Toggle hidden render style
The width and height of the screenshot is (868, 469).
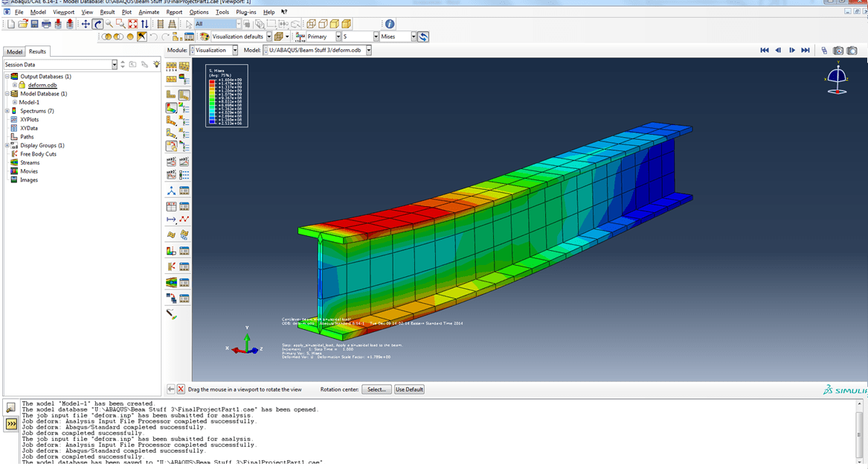point(323,24)
